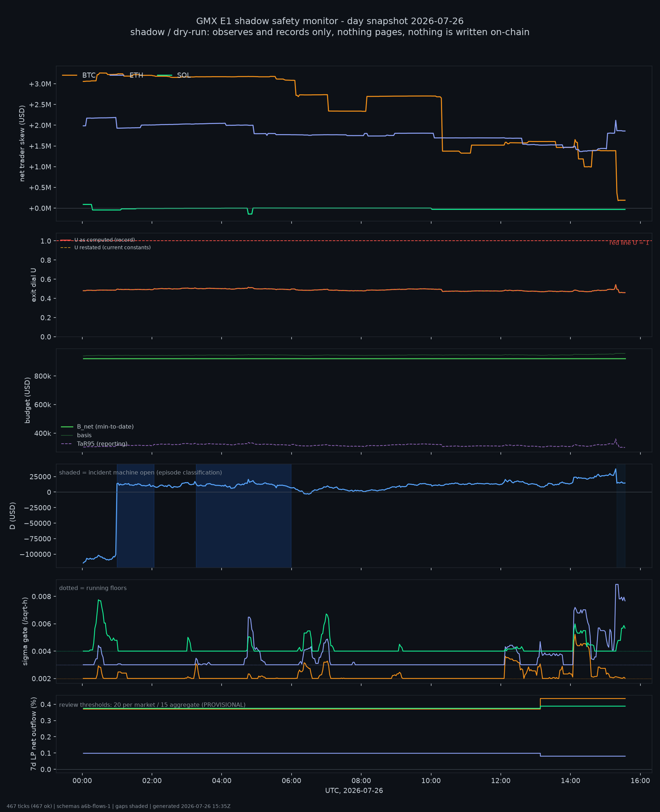Screen dimensions: 660x812
Task: Click the 1.0 tick on exit dial axis
Action: (x=46, y=241)
